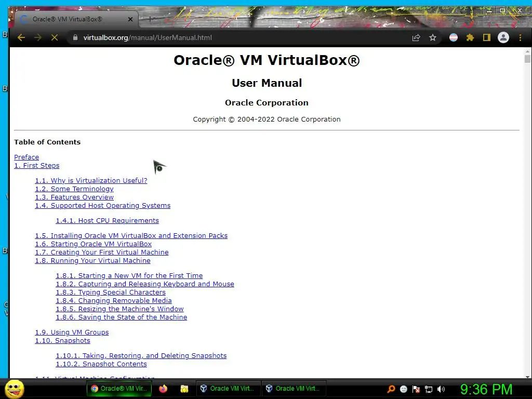Open 1.6. Starting Oracle VM VirtualBox link
Viewport: 532px width, 399px height.
94,244
